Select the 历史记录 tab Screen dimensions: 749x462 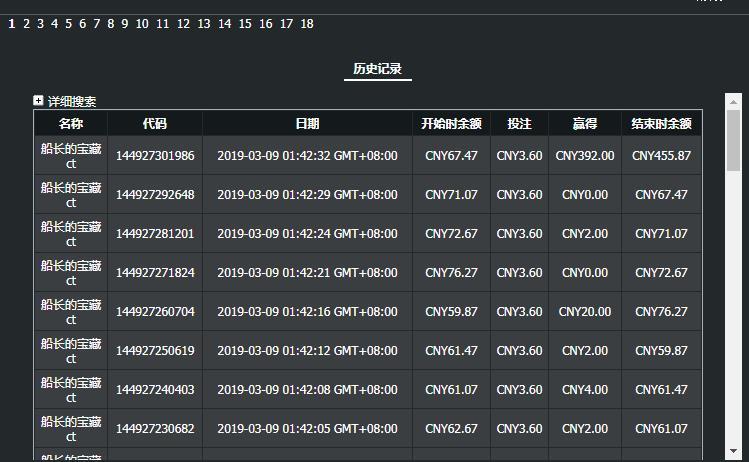(x=377, y=69)
